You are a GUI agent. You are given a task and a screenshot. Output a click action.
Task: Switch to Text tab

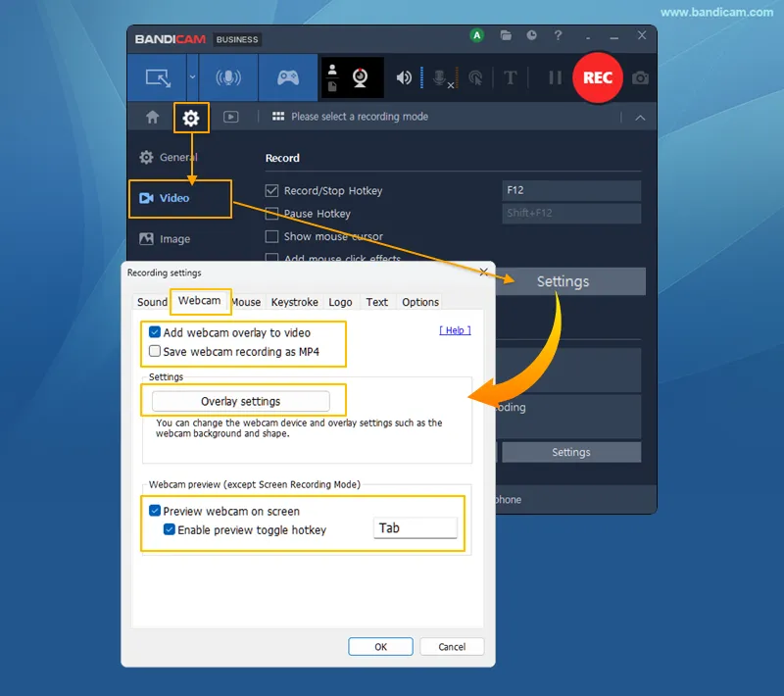coord(377,302)
